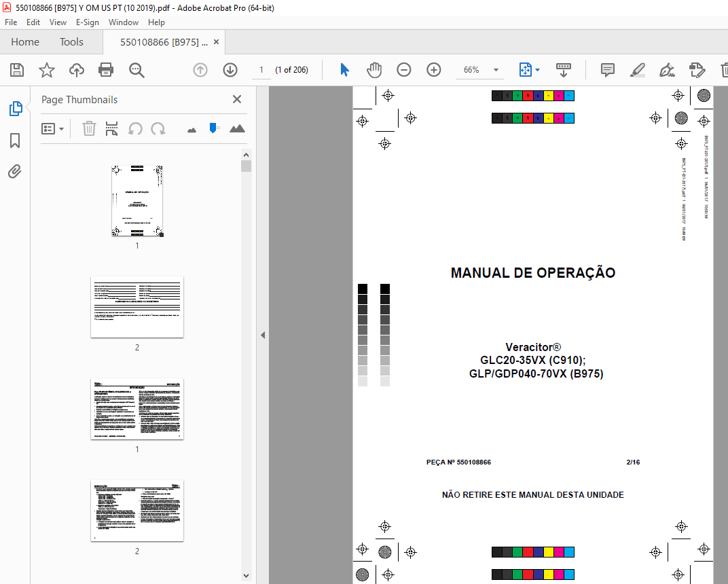Image resolution: width=728 pixels, height=584 pixels.
Task: Zoom out with the minus icon
Action: pyautogui.click(x=404, y=70)
